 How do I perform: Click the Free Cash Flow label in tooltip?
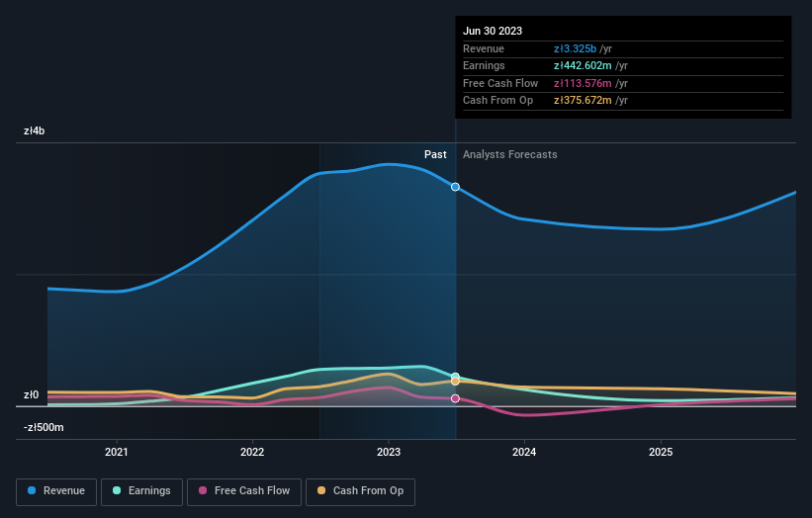[500, 83]
